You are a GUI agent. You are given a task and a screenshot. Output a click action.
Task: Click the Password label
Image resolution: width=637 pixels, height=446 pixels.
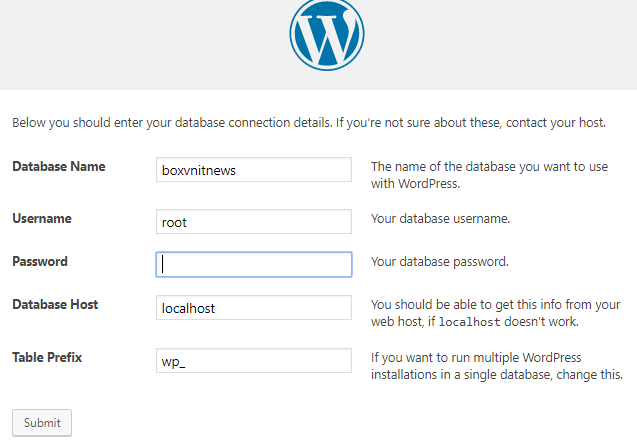(x=40, y=261)
